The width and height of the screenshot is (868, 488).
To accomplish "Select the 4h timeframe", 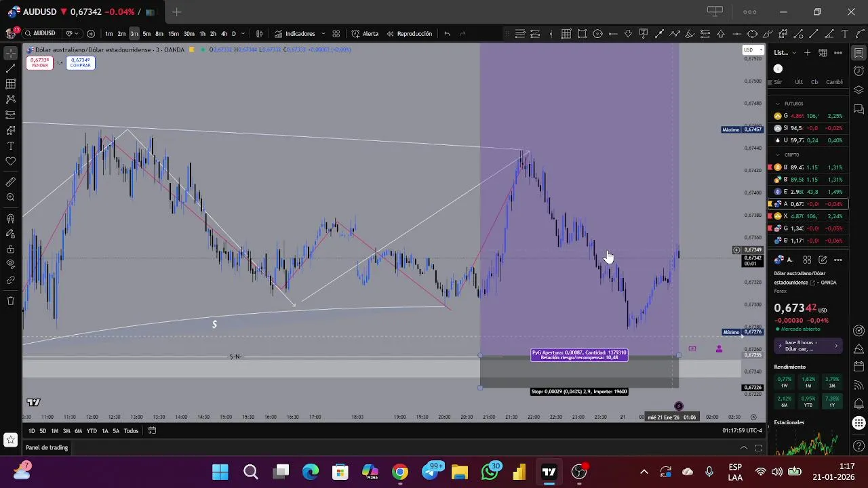I will (x=224, y=33).
